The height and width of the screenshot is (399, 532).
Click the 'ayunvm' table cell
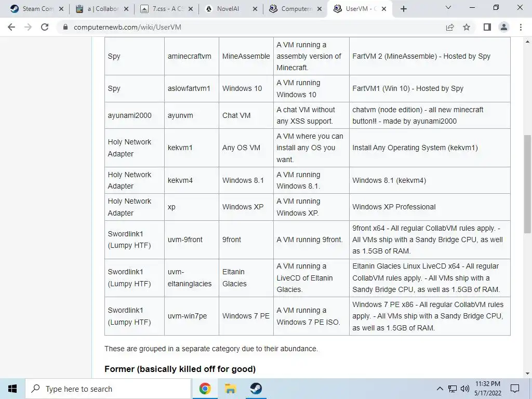(192, 115)
